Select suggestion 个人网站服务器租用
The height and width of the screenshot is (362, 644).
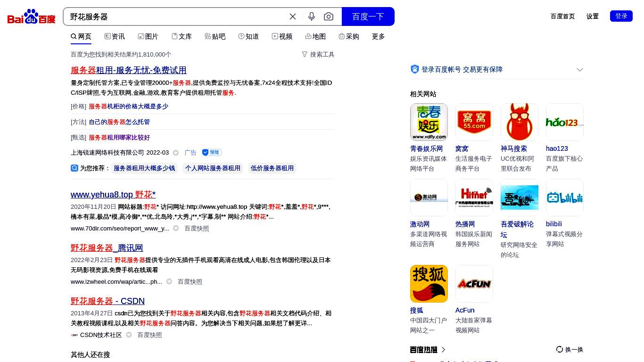(213, 168)
